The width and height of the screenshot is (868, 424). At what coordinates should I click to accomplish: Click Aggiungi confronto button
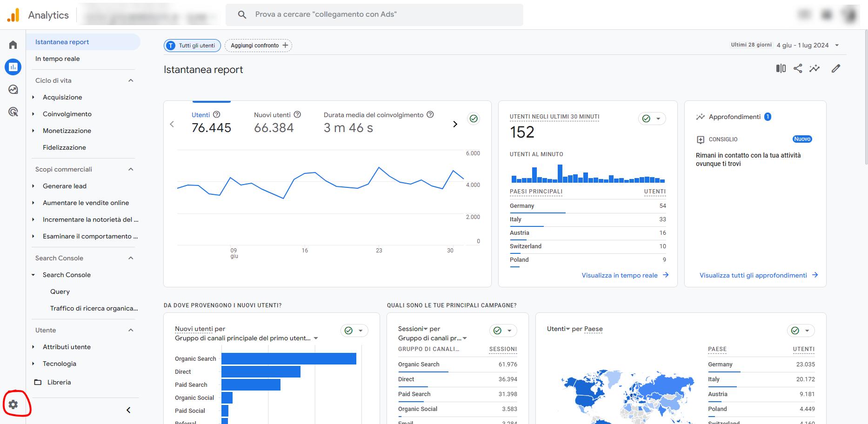coord(259,46)
